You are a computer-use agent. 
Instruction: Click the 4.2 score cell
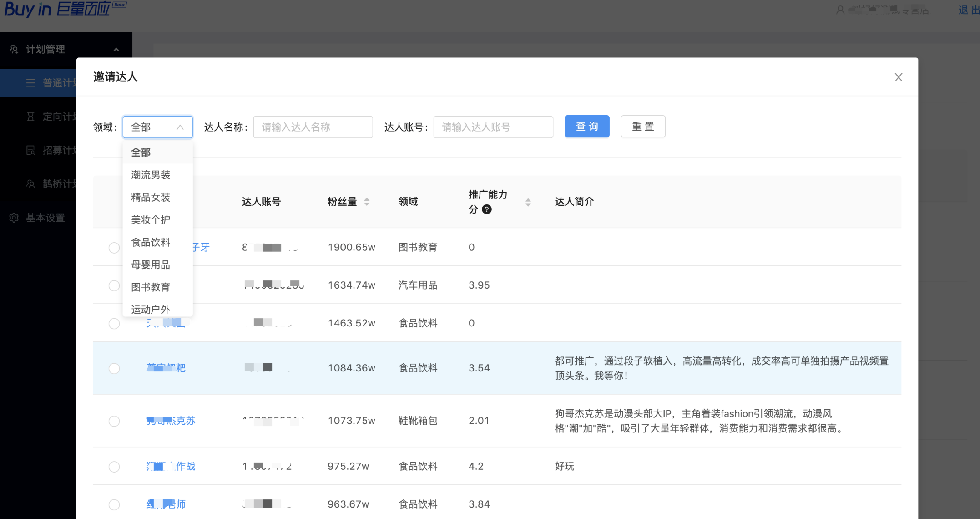476,466
